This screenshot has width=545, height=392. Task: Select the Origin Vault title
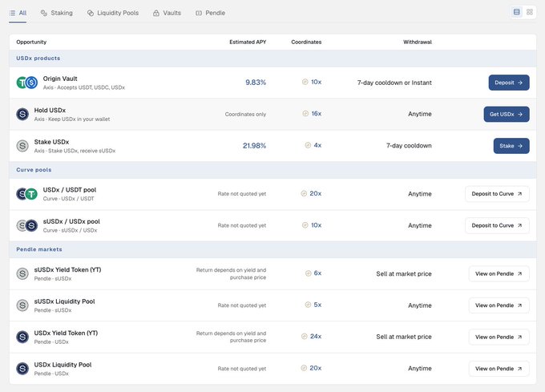point(60,79)
